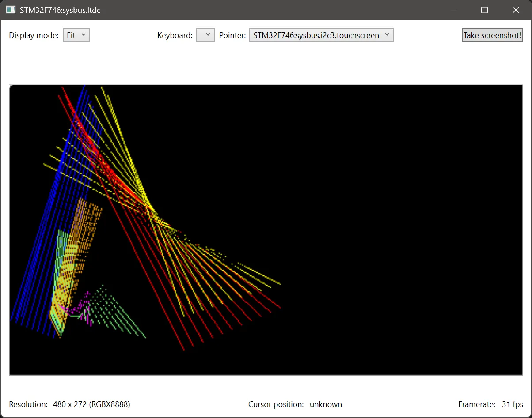Click the Display mode dropdown arrow
The image size is (532, 418).
pyautogui.click(x=83, y=35)
